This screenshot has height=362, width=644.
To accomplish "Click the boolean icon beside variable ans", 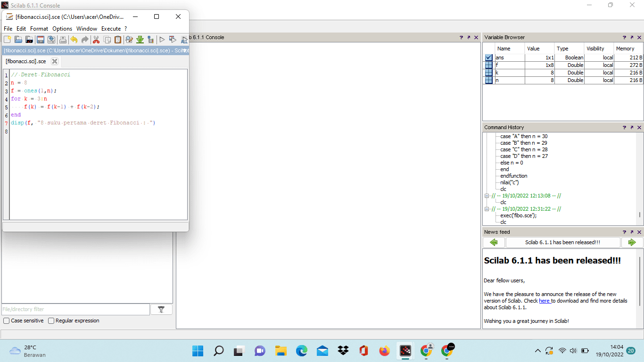I will click(489, 58).
